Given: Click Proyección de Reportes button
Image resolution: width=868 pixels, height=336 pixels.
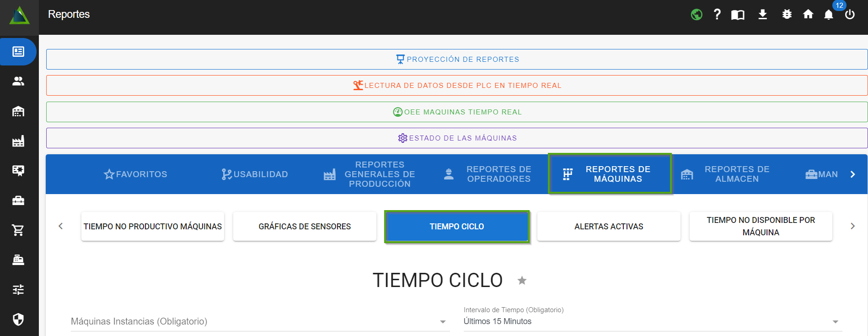Looking at the screenshot, I should (457, 60).
